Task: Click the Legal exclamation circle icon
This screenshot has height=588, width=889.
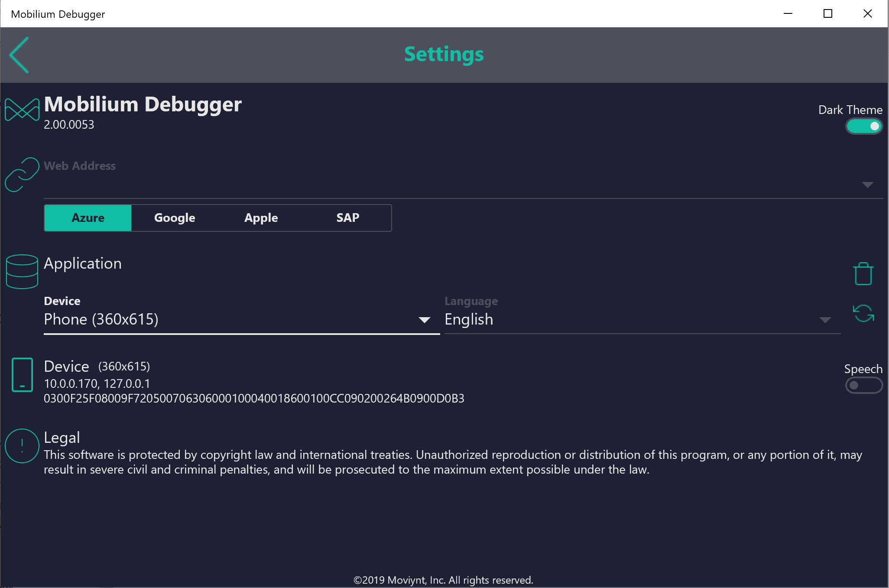Action: [x=22, y=446]
